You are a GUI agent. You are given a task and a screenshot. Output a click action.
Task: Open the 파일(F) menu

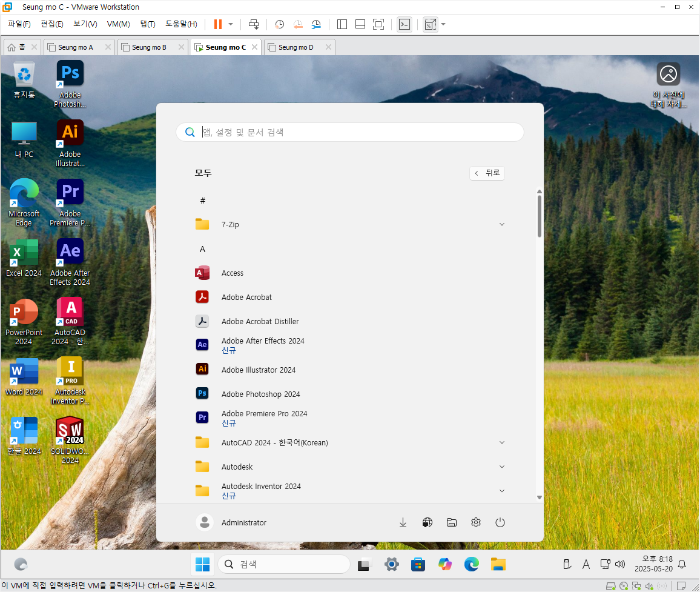click(x=19, y=24)
